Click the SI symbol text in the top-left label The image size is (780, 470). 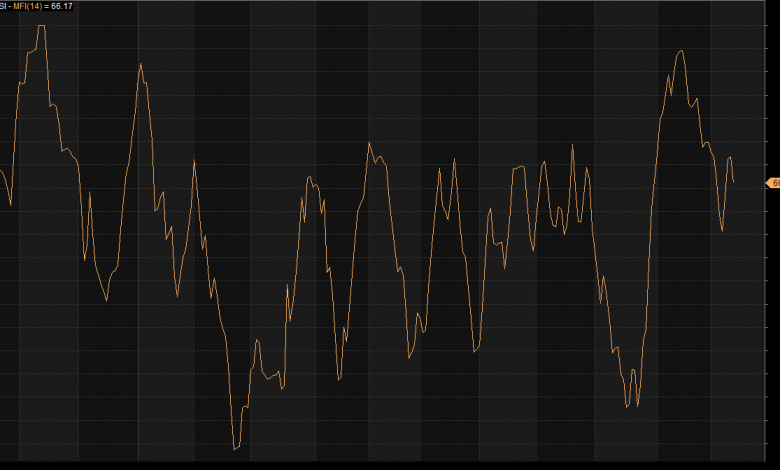click(x=4, y=6)
